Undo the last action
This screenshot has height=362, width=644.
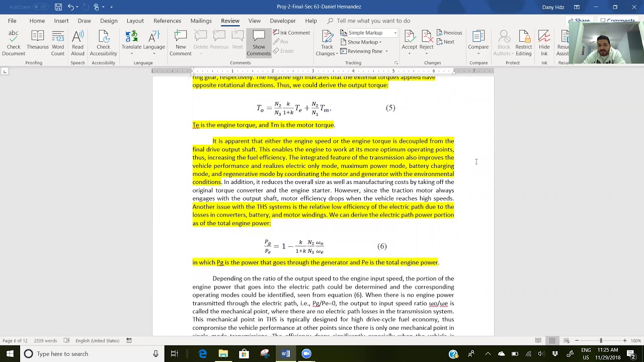(71, 7)
